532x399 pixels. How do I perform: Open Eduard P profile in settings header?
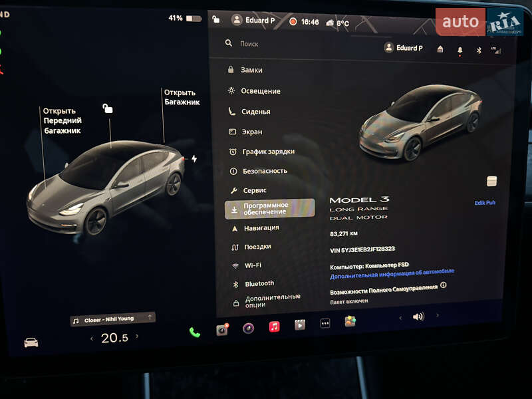[x=403, y=48]
